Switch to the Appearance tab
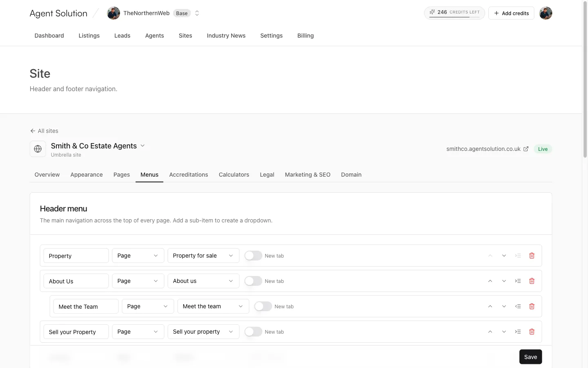The width and height of the screenshot is (588, 368). coord(87,175)
